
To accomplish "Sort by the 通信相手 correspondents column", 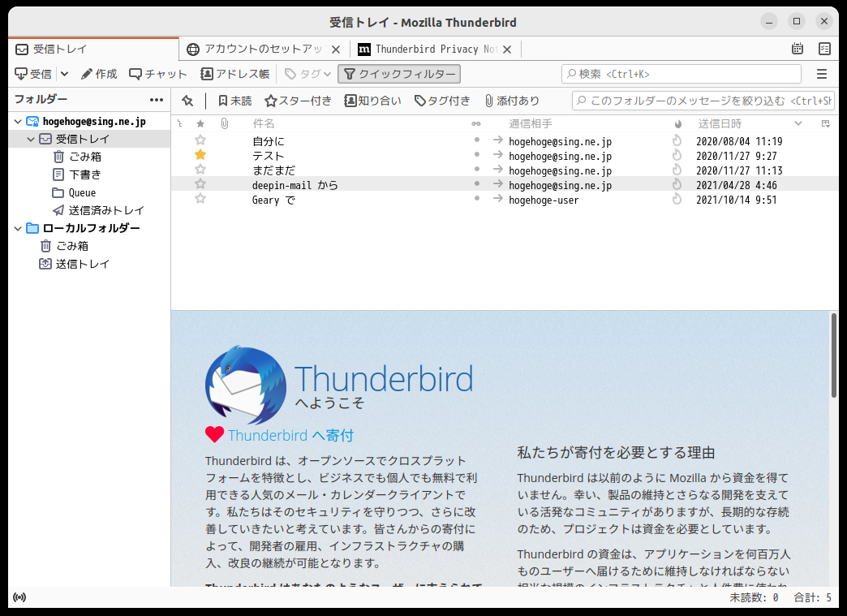I will (531, 123).
